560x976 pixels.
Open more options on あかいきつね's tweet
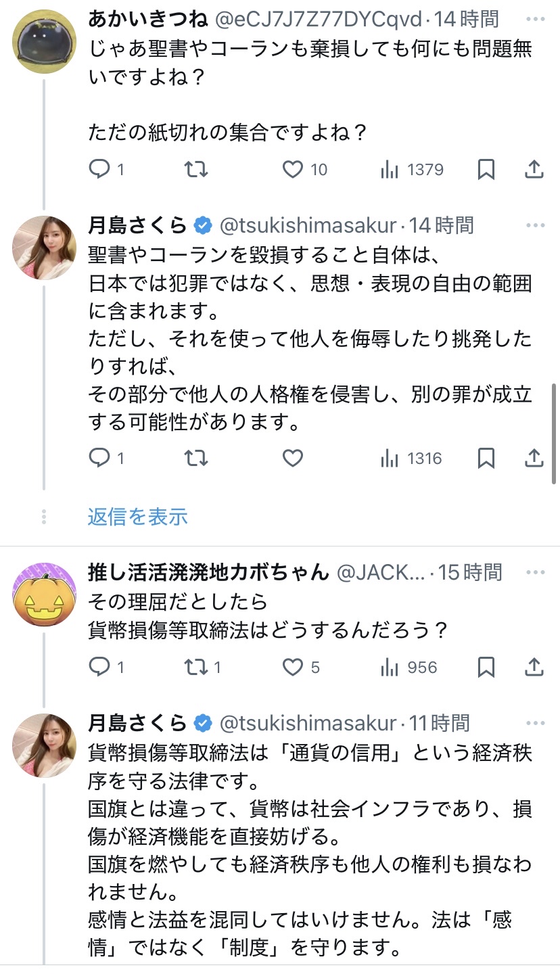pos(534,20)
